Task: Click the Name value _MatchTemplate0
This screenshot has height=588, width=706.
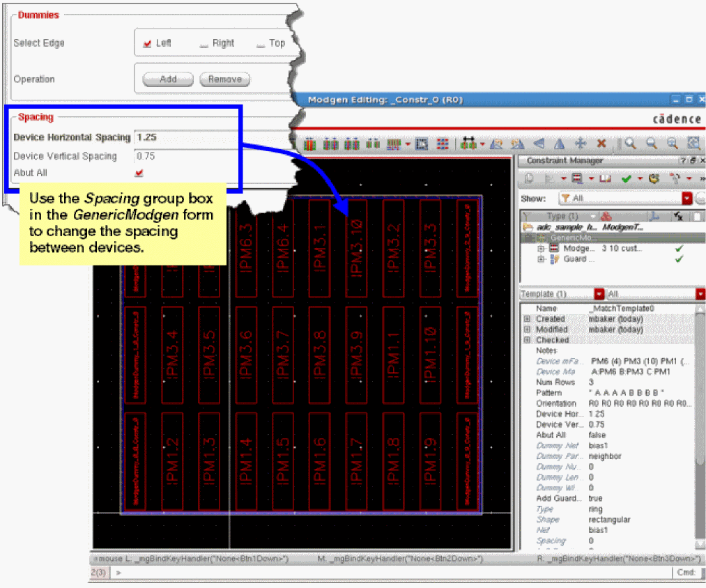Action: pyautogui.click(x=622, y=309)
